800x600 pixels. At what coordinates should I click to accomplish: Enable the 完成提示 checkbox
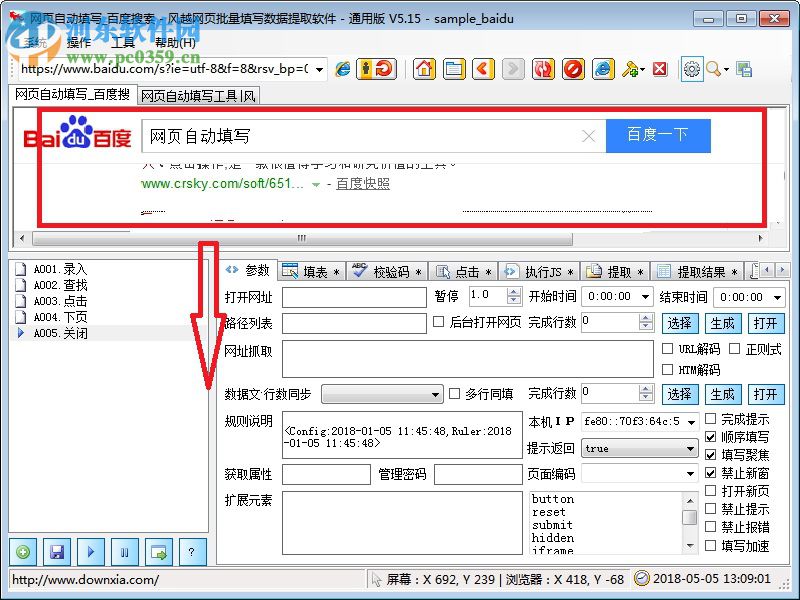710,420
